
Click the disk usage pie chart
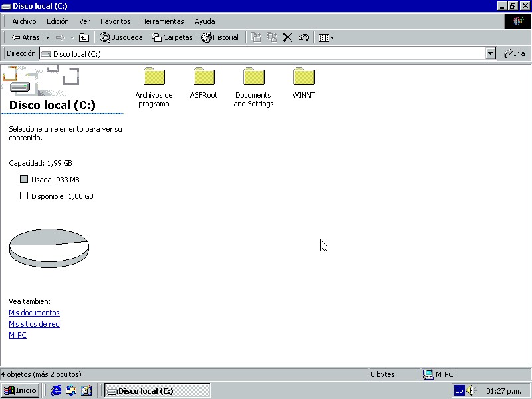point(49,248)
